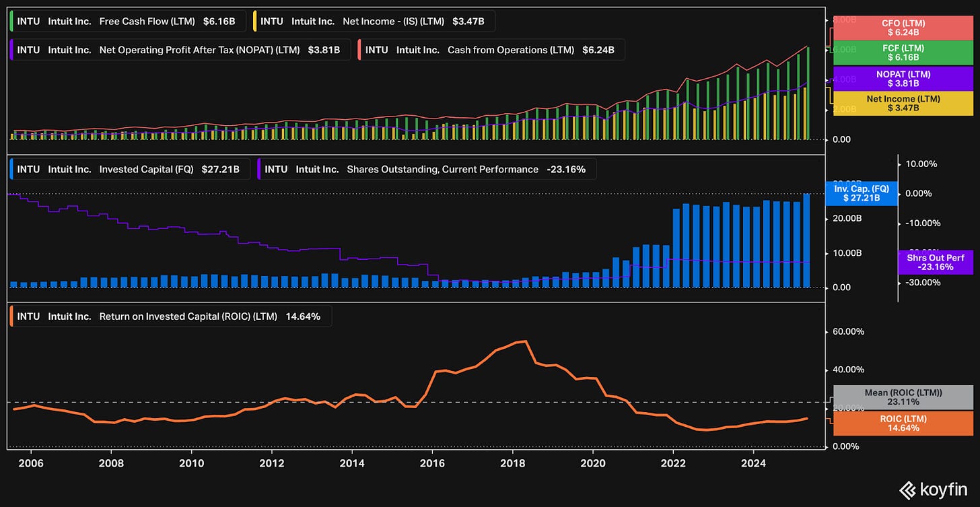980x507 pixels.
Task: Click the green FCF (LTM) $6.16B axis tag
Action: coord(904,53)
